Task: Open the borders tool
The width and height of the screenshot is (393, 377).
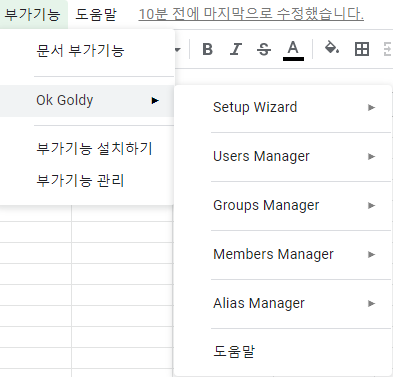Action: pyautogui.click(x=362, y=49)
